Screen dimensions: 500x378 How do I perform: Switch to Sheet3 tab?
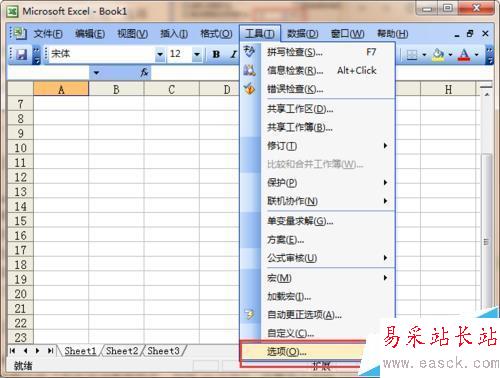(163, 351)
